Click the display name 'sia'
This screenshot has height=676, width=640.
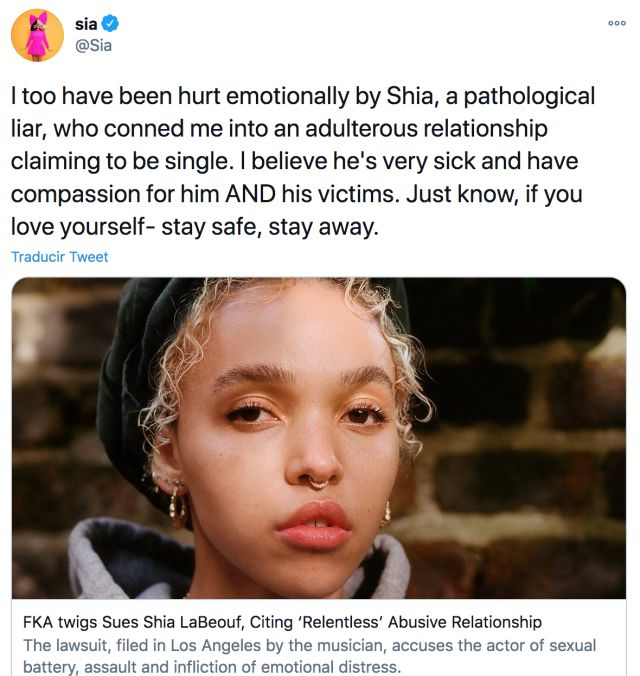click(x=86, y=24)
